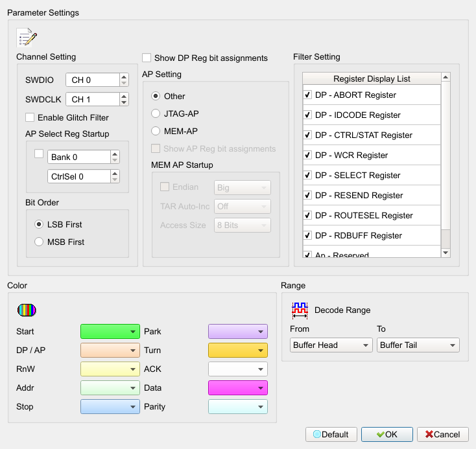Click the SWDIO CH 0 channel field
The height and width of the screenshot is (449, 476).
pos(97,80)
